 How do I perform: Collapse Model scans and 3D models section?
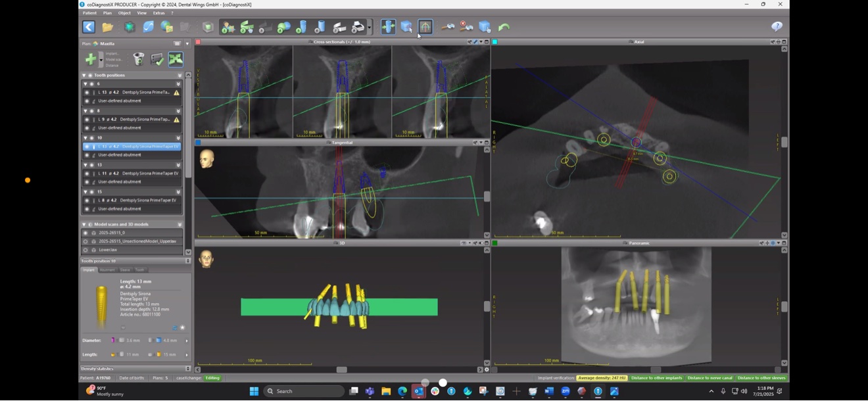[x=84, y=224]
